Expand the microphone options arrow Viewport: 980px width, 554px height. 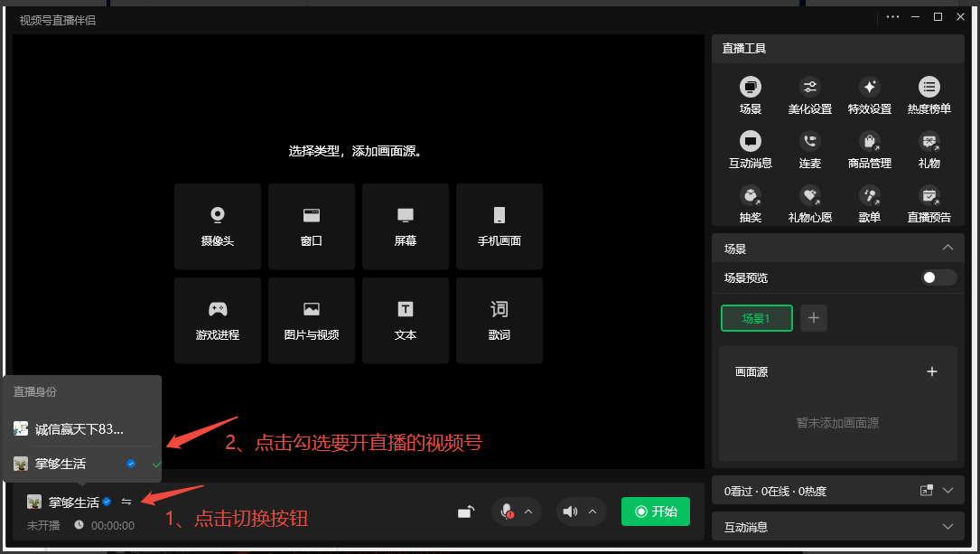(x=528, y=512)
